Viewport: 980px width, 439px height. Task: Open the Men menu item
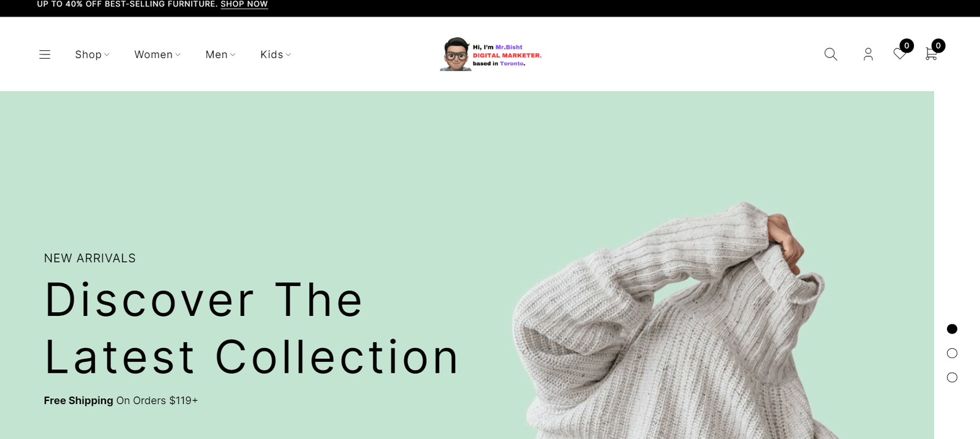pyautogui.click(x=217, y=54)
